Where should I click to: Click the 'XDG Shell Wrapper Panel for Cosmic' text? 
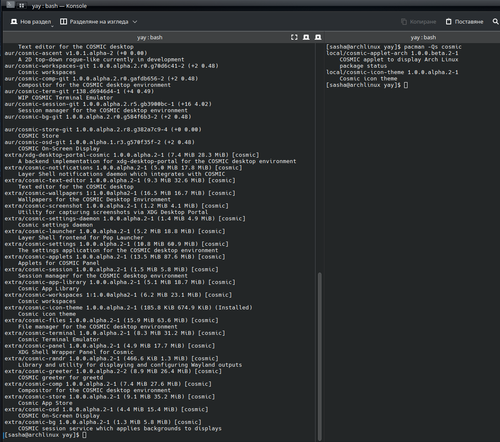(x=76, y=352)
